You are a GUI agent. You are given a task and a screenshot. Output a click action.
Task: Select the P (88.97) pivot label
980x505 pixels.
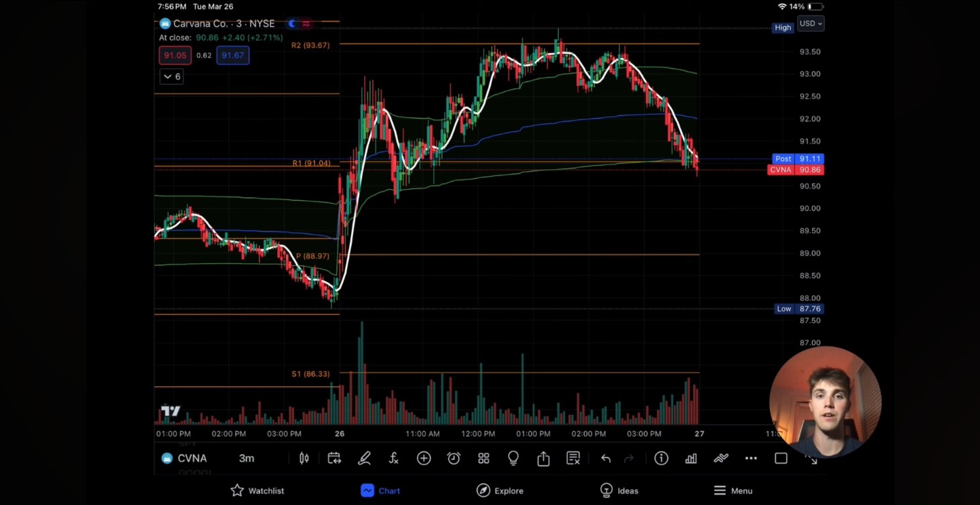coord(313,257)
